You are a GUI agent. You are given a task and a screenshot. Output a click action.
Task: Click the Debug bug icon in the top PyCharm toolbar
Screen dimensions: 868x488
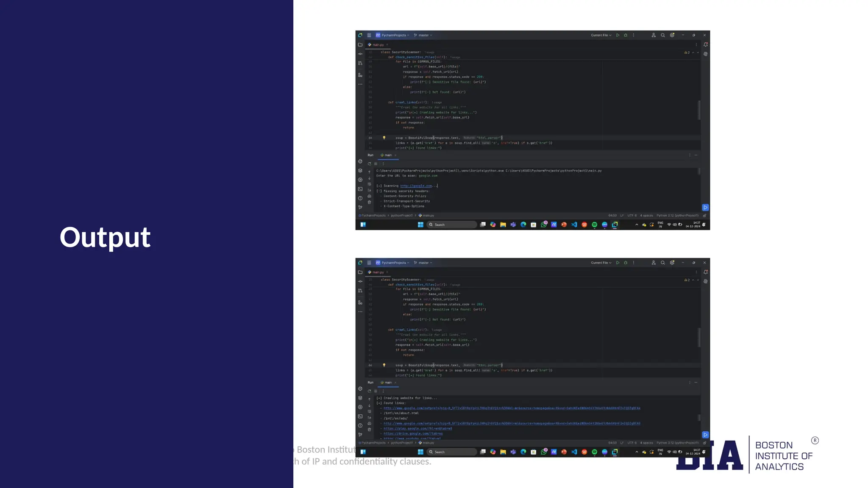[x=626, y=35]
